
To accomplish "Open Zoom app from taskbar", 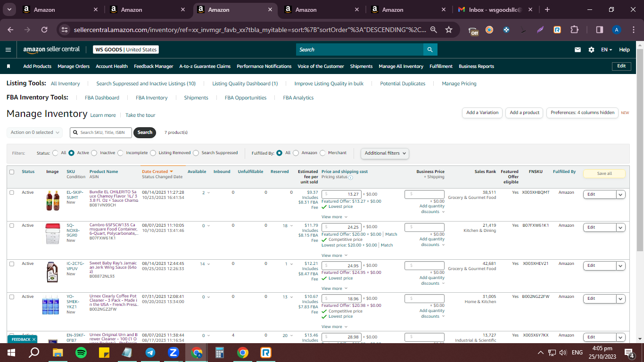I will [173, 353].
